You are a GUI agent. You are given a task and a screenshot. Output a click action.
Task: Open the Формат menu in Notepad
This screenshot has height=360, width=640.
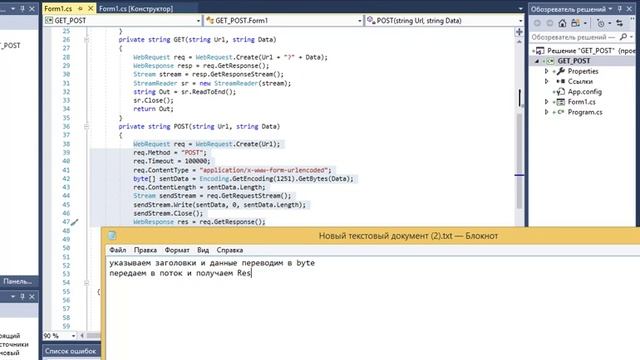point(177,250)
